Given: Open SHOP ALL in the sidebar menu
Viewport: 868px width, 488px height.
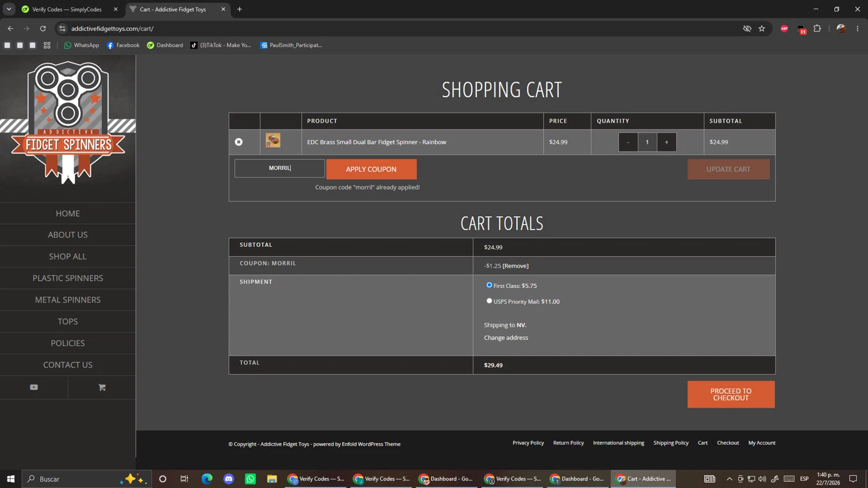Looking at the screenshot, I should 68,256.
